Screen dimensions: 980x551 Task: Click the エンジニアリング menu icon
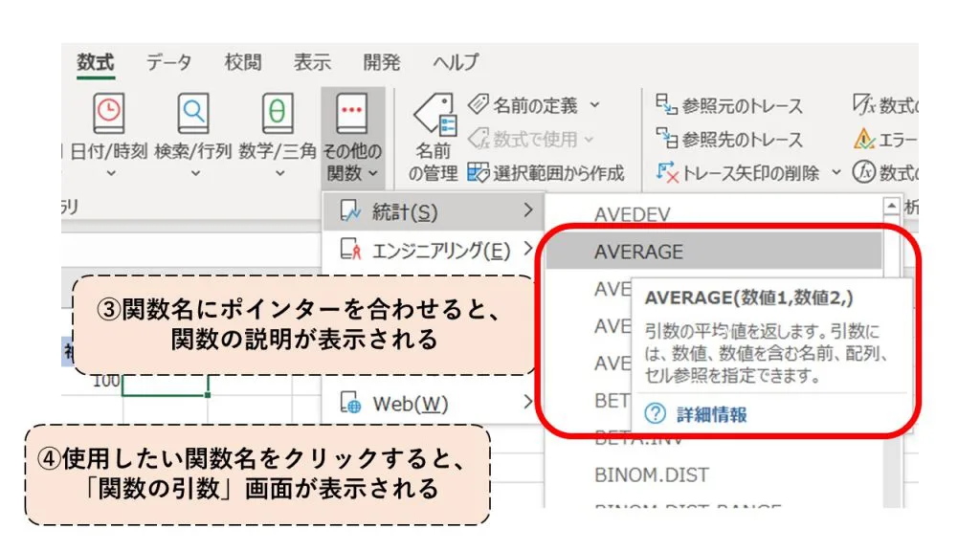[350, 250]
